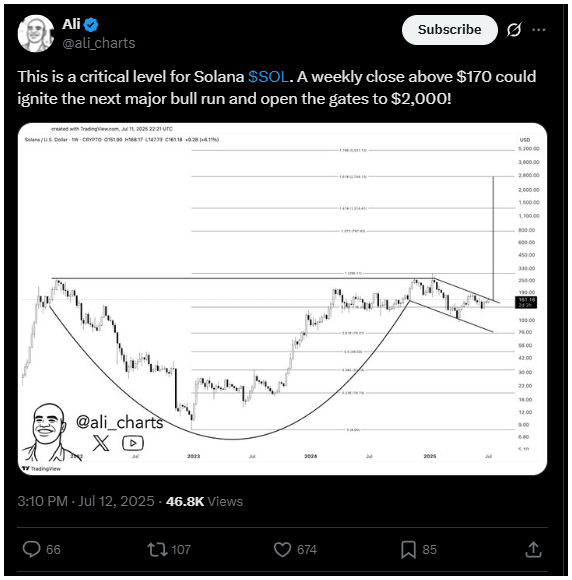
Task: Like the post with heart icon
Action: 282,549
